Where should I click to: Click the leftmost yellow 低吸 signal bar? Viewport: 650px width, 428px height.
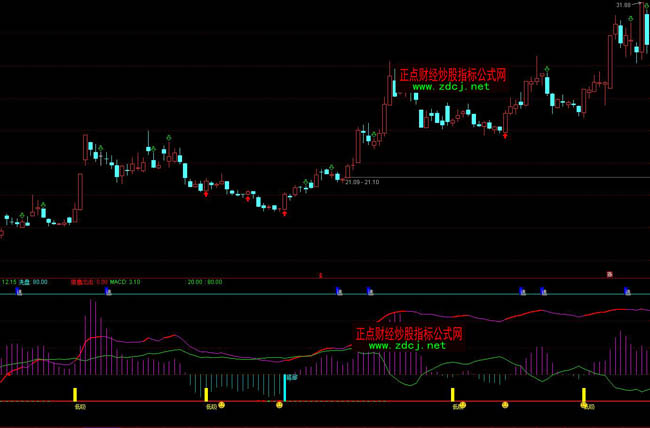point(75,395)
